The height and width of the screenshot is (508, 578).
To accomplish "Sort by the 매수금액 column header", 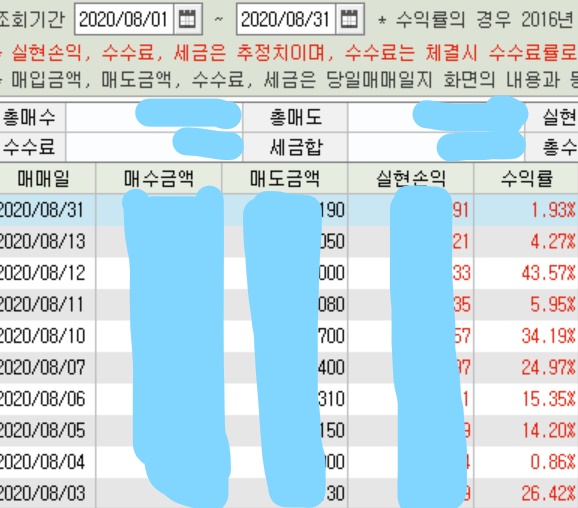I will 159,178.
